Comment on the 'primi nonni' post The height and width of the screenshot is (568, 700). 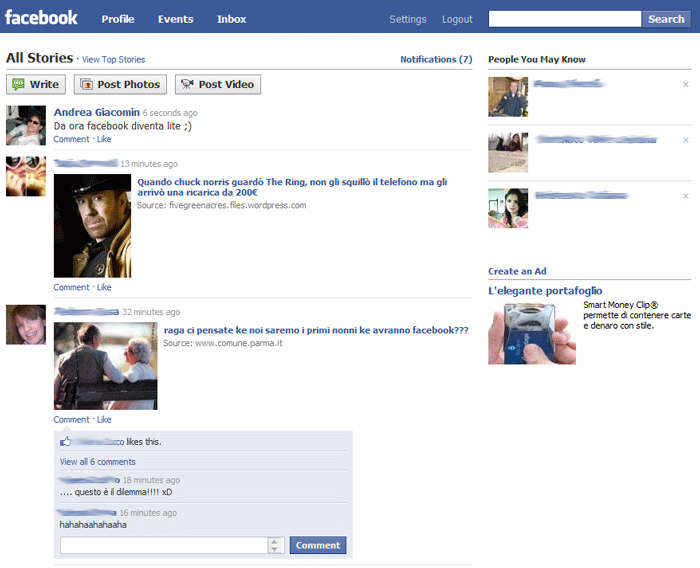tap(71, 419)
